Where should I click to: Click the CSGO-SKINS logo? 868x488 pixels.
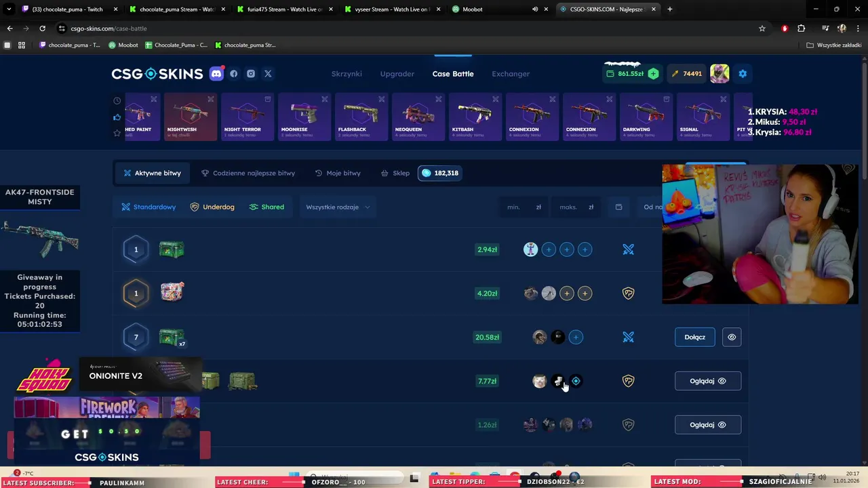(157, 74)
